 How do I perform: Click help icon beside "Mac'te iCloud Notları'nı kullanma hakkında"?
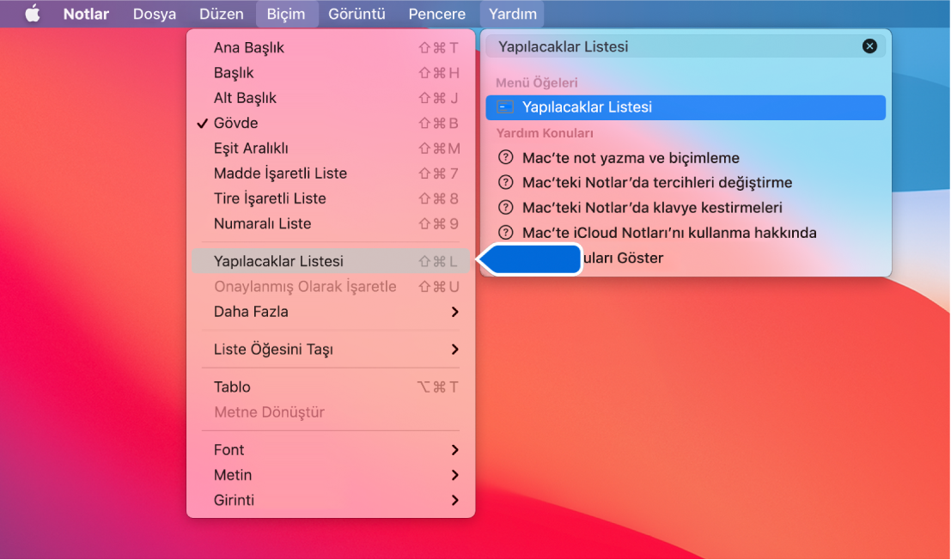point(507,232)
